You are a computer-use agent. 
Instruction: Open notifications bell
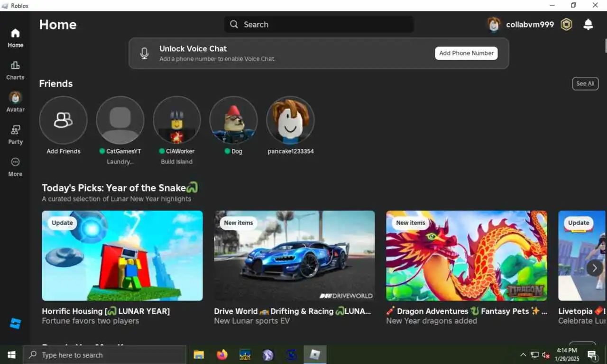click(588, 25)
